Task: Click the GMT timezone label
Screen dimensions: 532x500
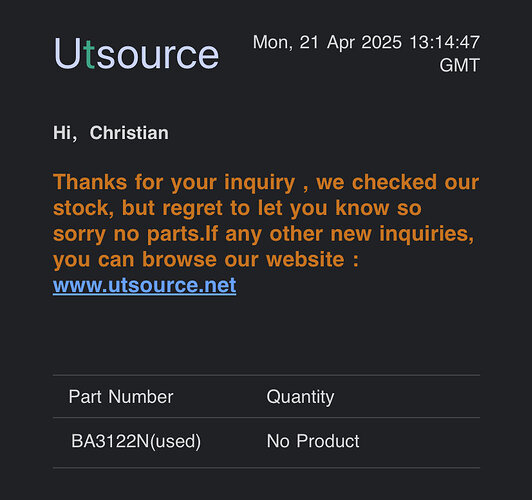Action: [459, 65]
